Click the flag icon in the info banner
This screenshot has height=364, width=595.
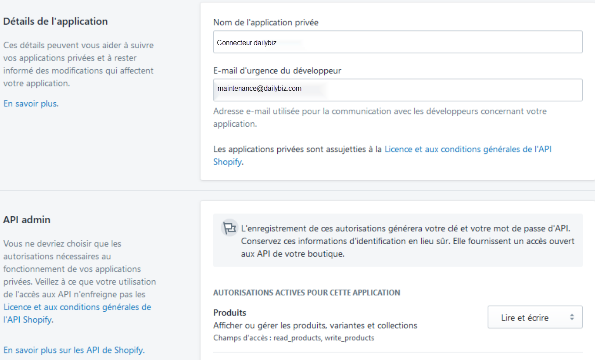point(229,228)
